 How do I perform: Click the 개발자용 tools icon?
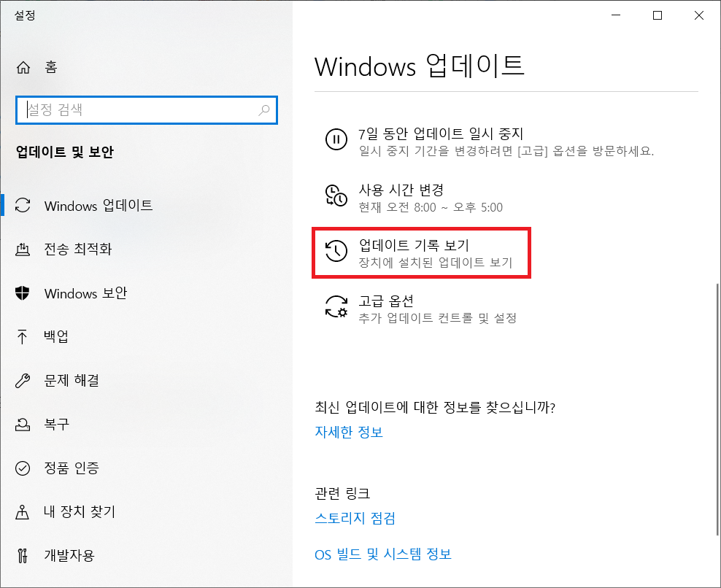(22, 555)
